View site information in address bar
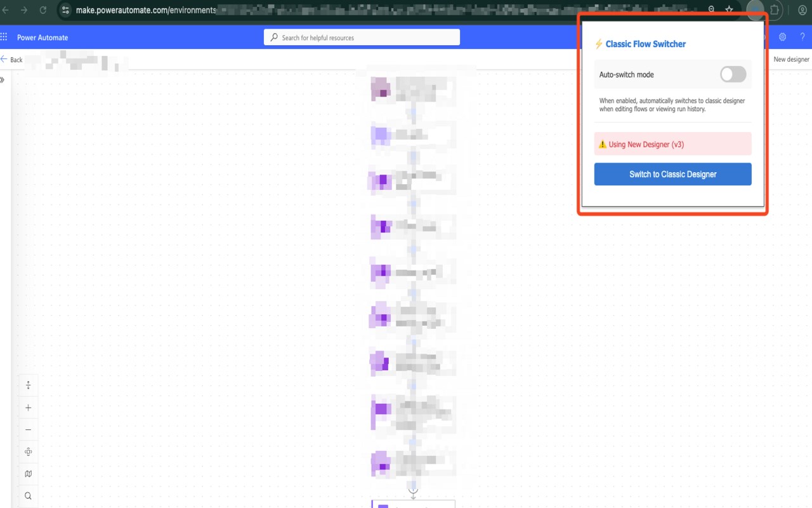Viewport: 812px width, 508px height. tap(66, 10)
